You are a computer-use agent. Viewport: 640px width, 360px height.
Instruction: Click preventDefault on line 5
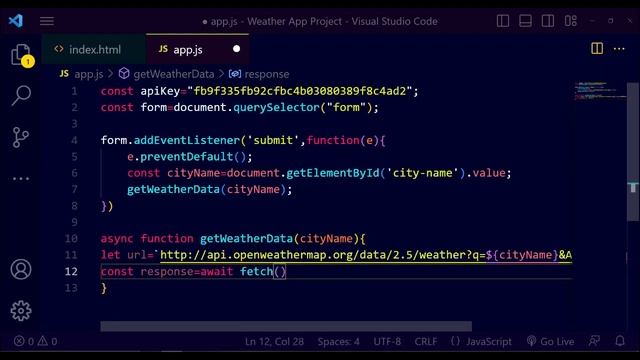[x=187, y=157]
